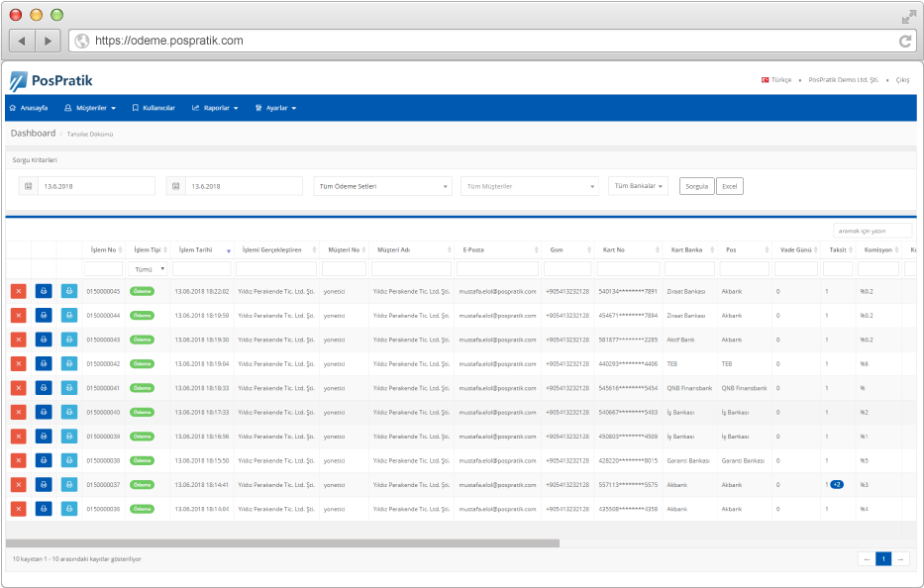Open Anasayfa in the navigation bar
Image resolution: width=924 pixels, height=588 pixels.
[x=29, y=108]
